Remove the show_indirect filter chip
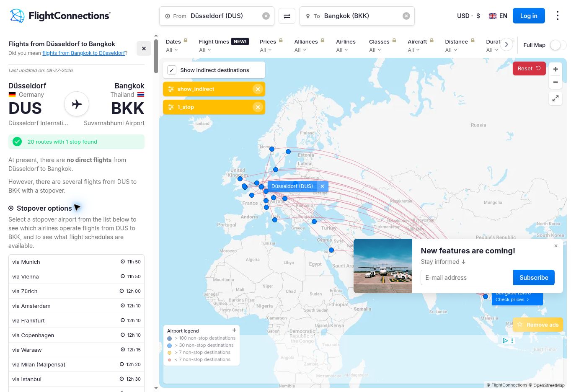The width and height of the screenshot is (571, 392). [258, 89]
